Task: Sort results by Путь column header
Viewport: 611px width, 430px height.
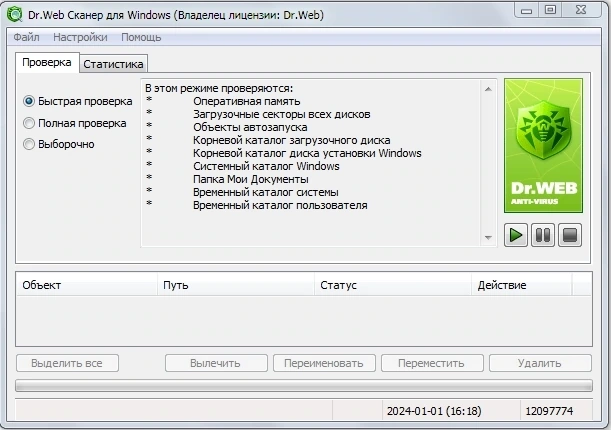Action: pos(236,285)
